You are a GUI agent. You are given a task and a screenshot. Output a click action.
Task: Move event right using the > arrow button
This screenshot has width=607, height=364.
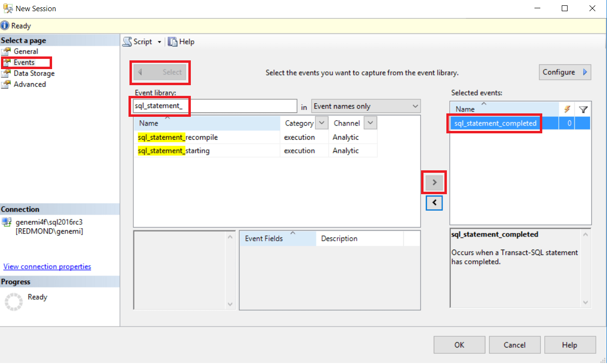pos(433,182)
